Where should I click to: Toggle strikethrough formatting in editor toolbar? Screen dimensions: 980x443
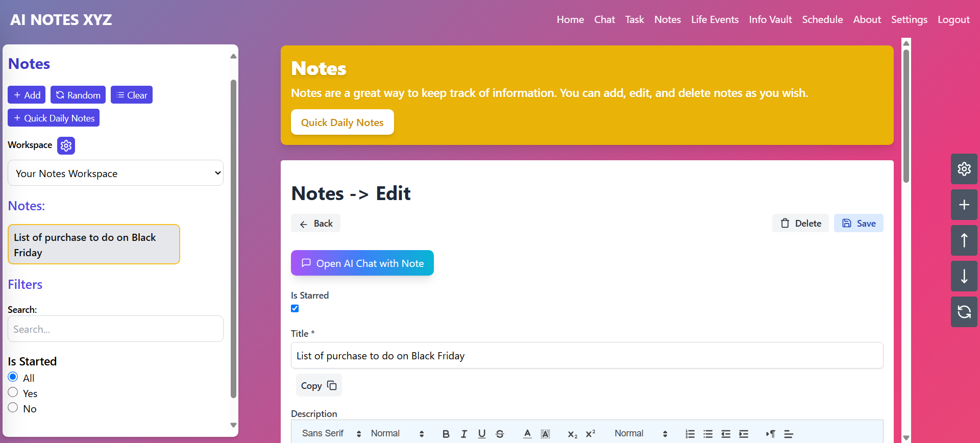click(x=500, y=434)
